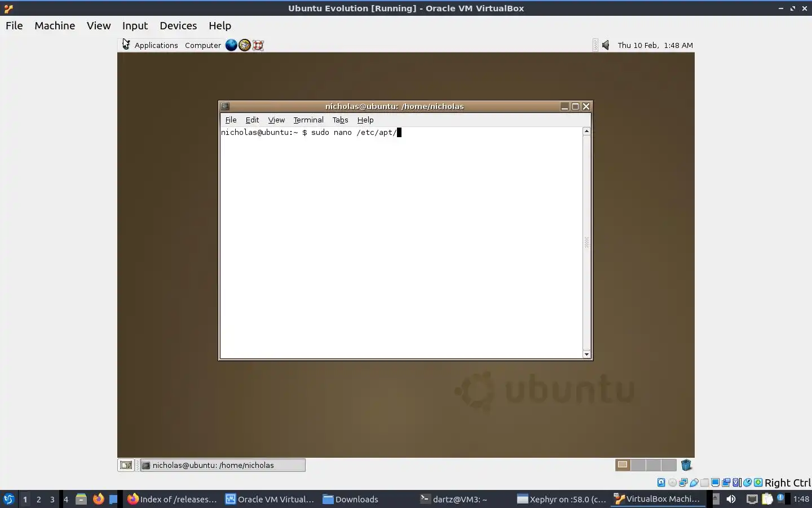Click the blue desktop icon in host taskbar
Image resolution: width=812 pixels, height=508 pixels.
point(113,499)
